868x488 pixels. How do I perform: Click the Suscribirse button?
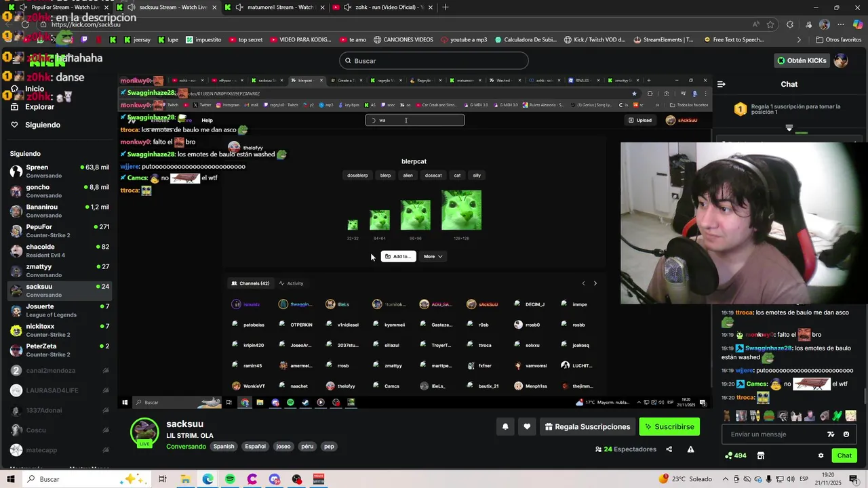click(669, 427)
